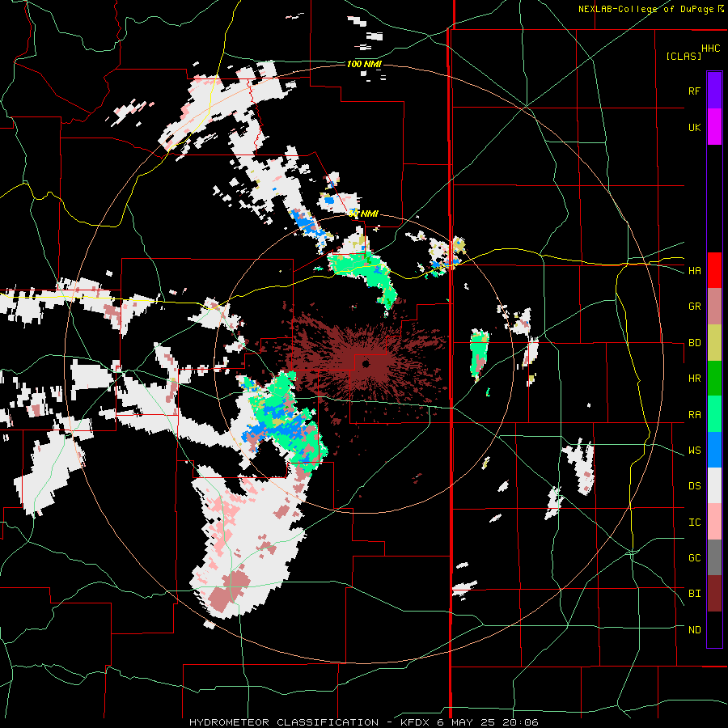Click the UK legend label
This screenshot has height=728, width=728.
(694, 127)
